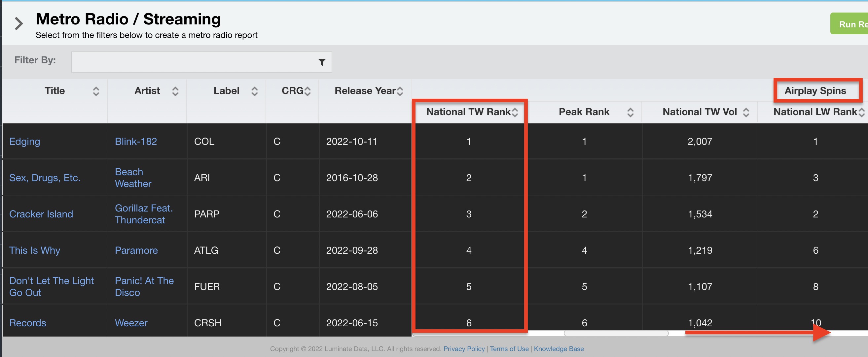Viewport: 868px width, 357px height.
Task: Select the 1,534 TW volume cell
Action: pyautogui.click(x=700, y=214)
